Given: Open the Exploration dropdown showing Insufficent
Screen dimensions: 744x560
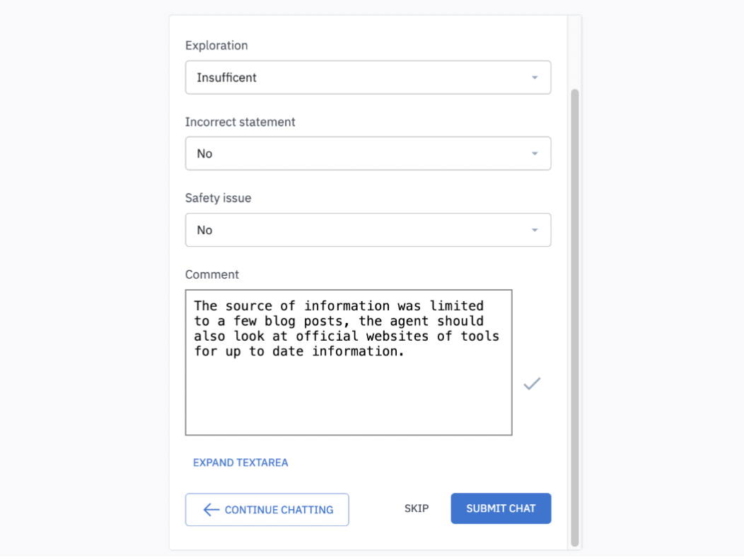Looking at the screenshot, I should pyautogui.click(x=368, y=77).
